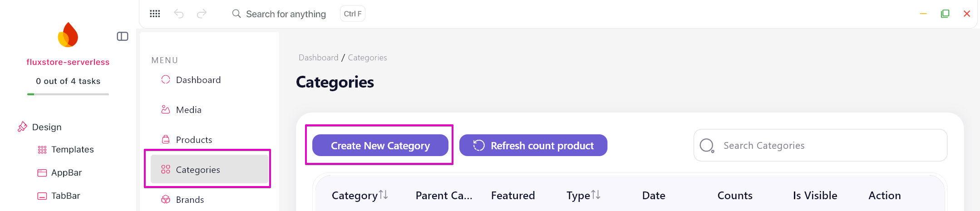Screen dimensions: 980x211
Task: Click Refresh count product button
Action: 533,145
